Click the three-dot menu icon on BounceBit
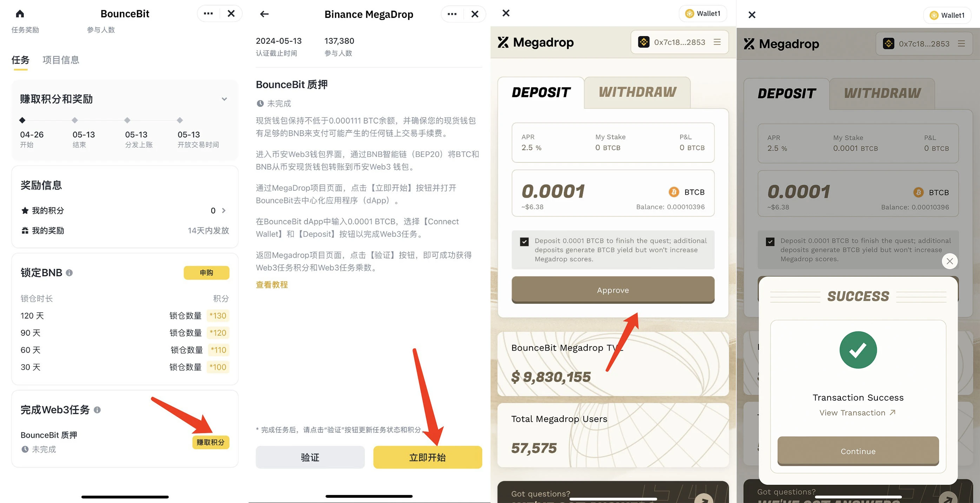Screen dimensions: 980x503 [207, 13]
